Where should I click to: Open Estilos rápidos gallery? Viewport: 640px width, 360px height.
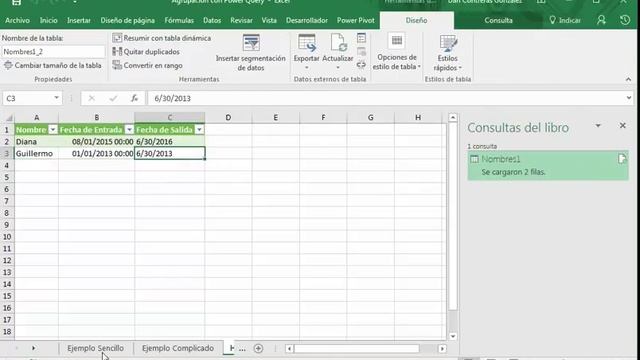(x=448, y=53)
